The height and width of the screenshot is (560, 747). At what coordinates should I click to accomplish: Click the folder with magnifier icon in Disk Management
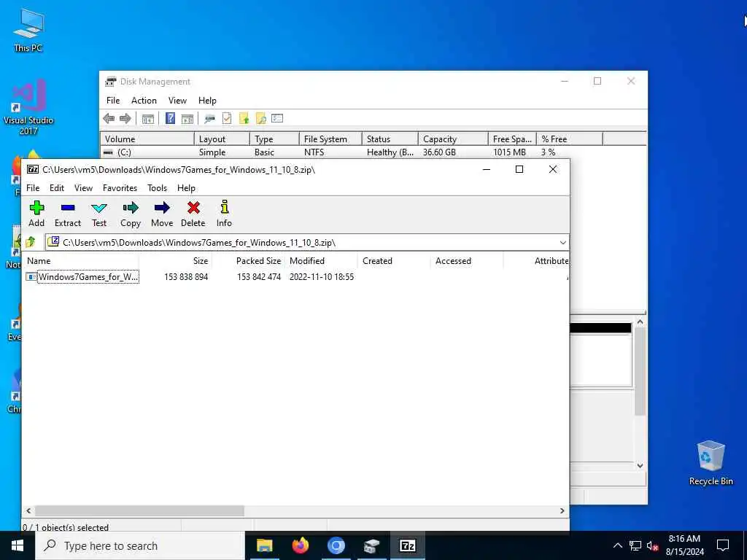(260, 119)
